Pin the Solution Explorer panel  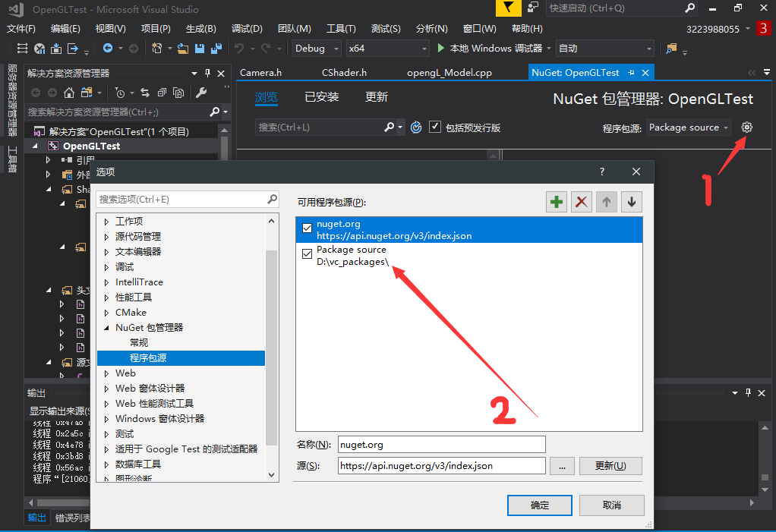[x=208, y=73]
